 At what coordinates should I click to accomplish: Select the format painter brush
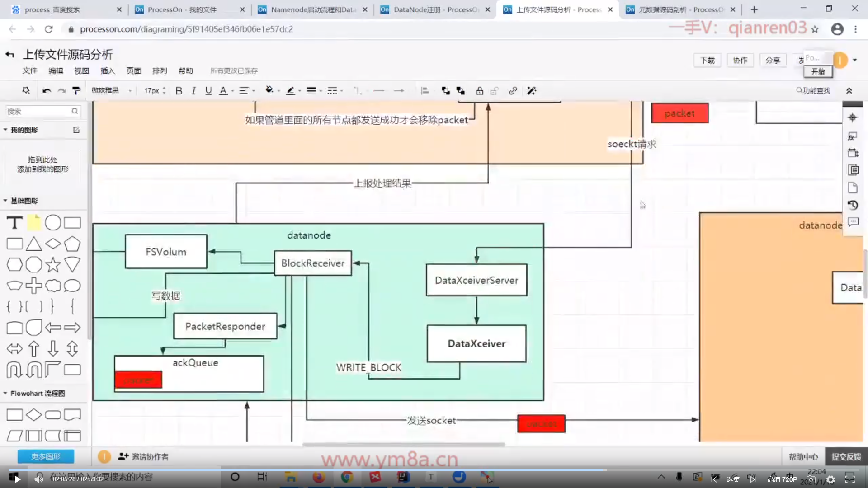click(x=76, y=91)
